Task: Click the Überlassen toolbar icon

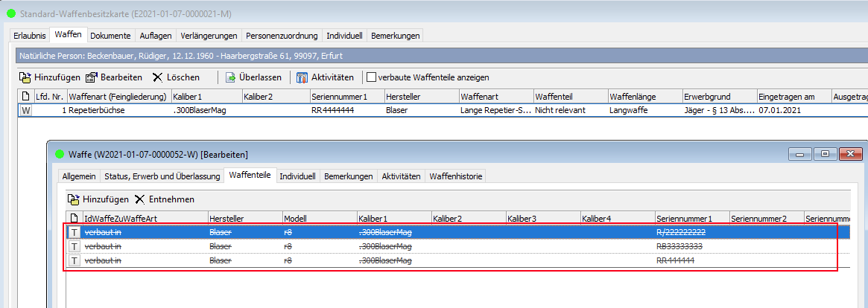Action: (231, 77)
